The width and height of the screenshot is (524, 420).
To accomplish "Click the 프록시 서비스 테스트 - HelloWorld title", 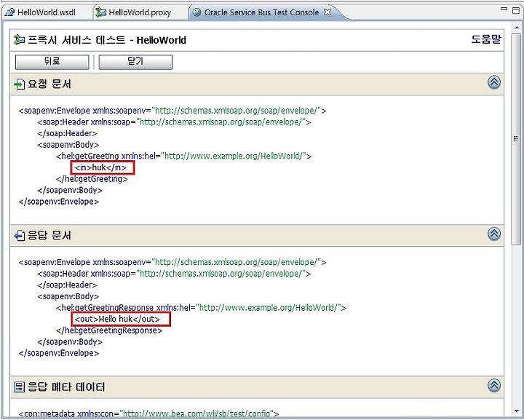I will [x=106, y=40].
